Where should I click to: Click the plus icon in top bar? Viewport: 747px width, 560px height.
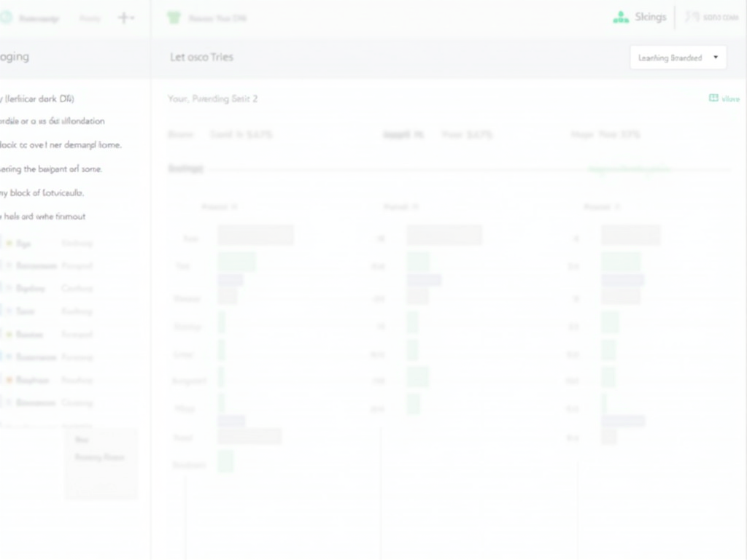[123, 17]
